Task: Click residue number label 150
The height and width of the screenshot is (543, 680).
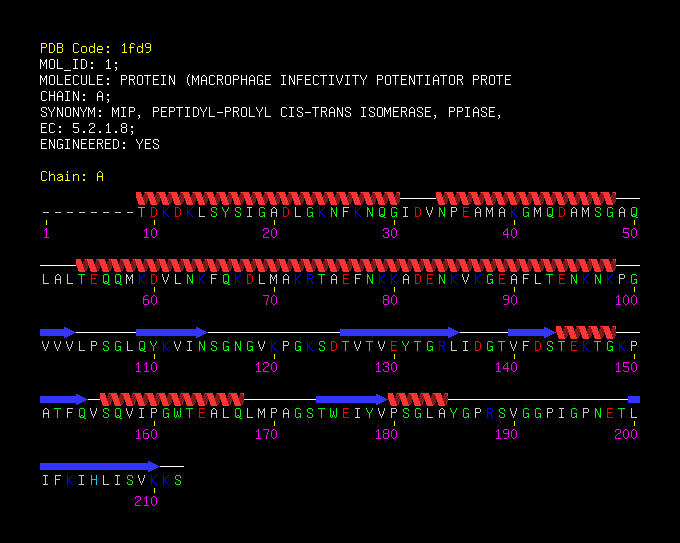Action: coord(626,367)
